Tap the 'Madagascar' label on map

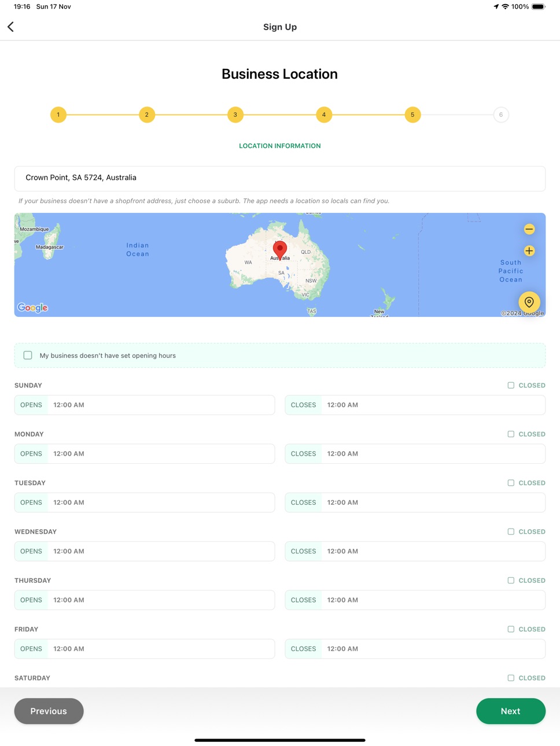(50, 248)
